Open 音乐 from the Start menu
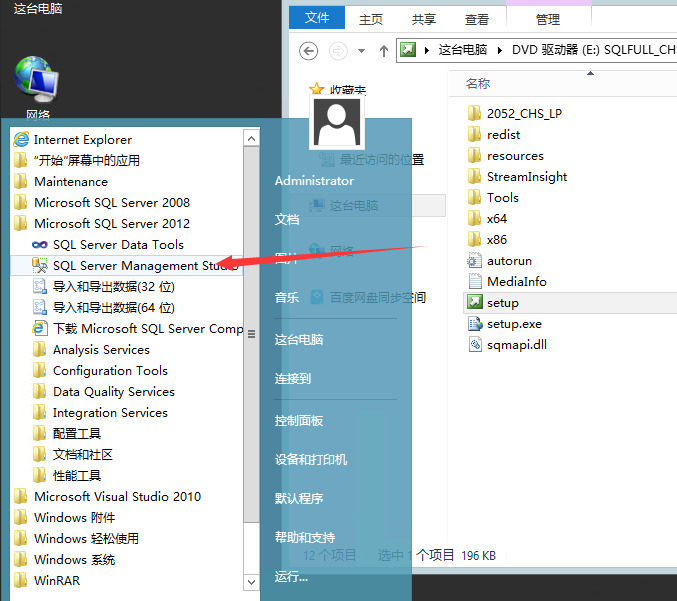 pyautogui.click(x=287, y=297)
